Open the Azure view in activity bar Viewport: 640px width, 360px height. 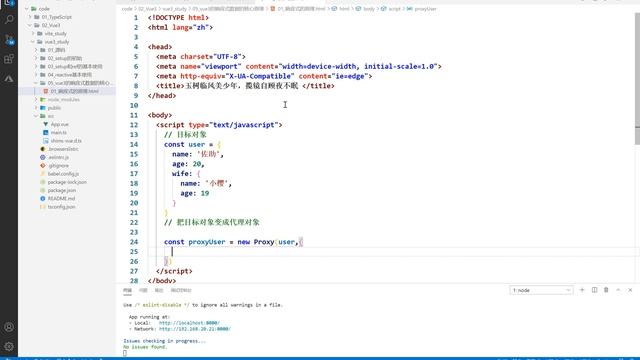pos(9,78)
